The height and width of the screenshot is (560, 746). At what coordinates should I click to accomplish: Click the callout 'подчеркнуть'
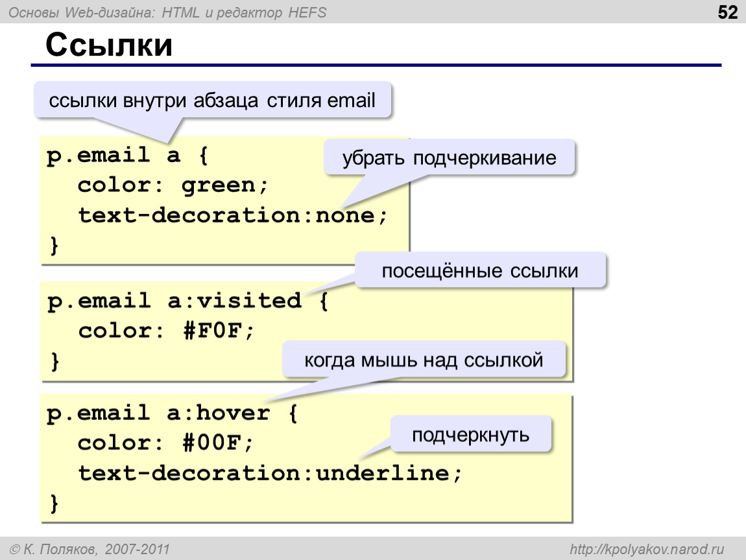(x=470, y=434)
